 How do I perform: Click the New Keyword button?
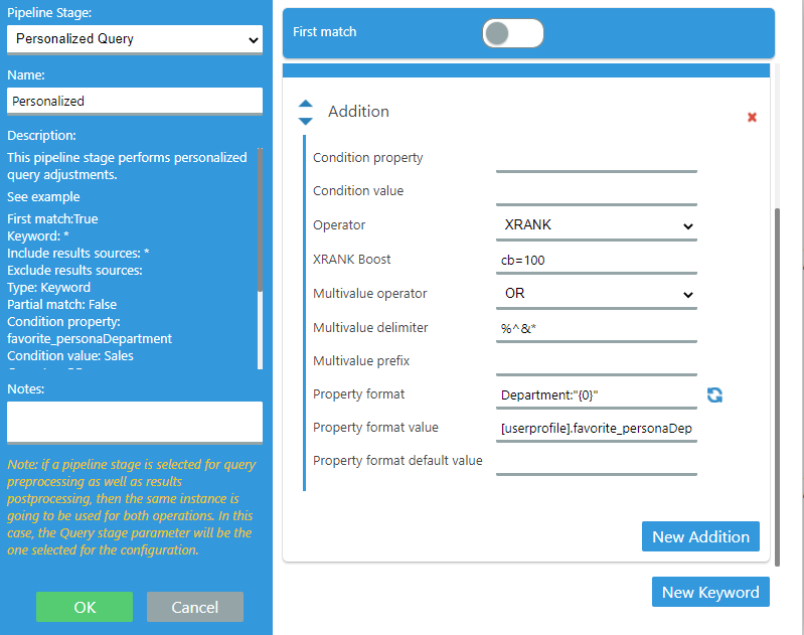click(x=710, y=592)
